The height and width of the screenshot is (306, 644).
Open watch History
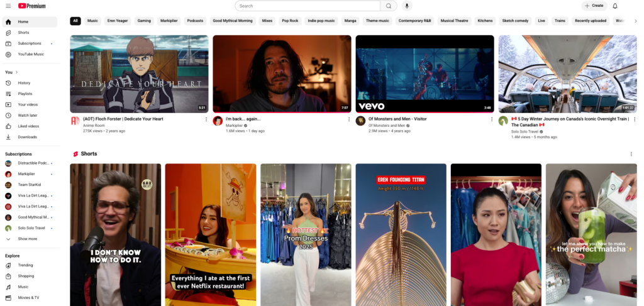point(30,83)
